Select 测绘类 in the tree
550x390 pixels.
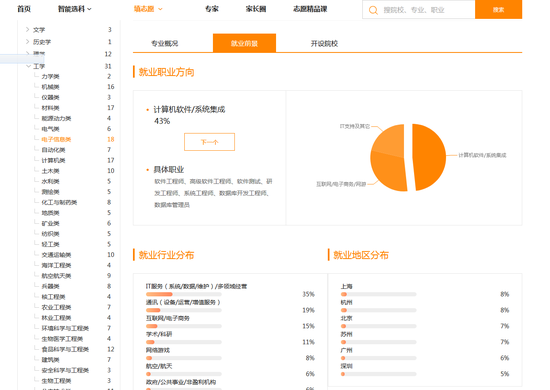pyautogui.click(x=51, y=192)
